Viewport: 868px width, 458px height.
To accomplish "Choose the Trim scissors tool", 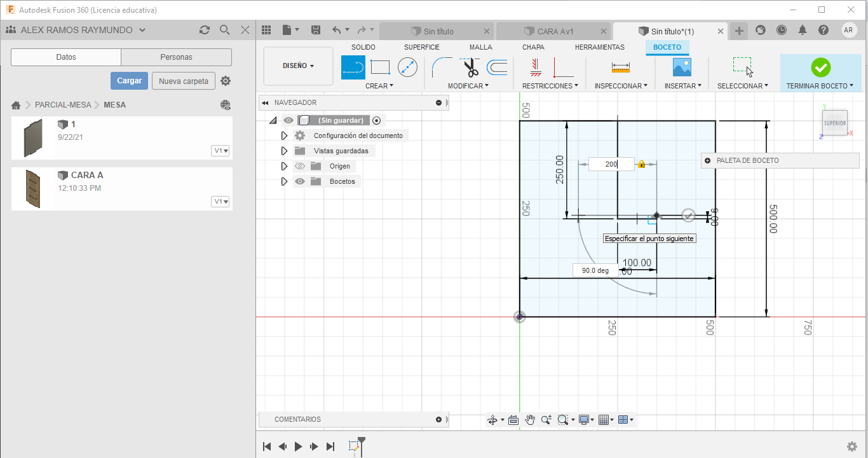I will point(470,67).
